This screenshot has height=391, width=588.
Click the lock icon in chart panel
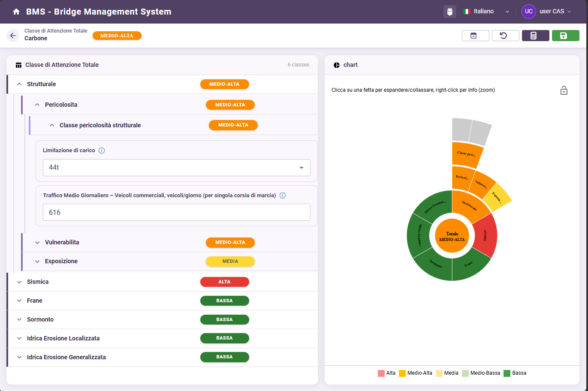564,90
